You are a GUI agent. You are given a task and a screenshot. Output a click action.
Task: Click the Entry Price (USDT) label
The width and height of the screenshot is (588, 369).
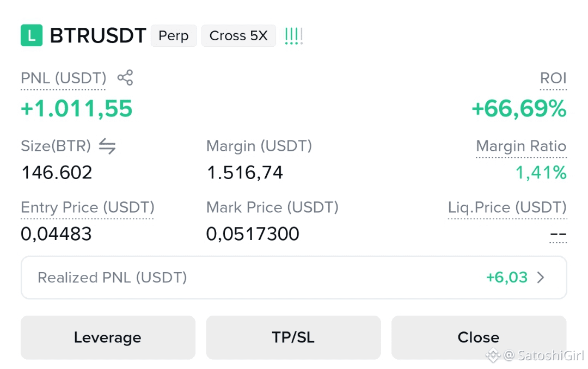[x=87, y=207]
